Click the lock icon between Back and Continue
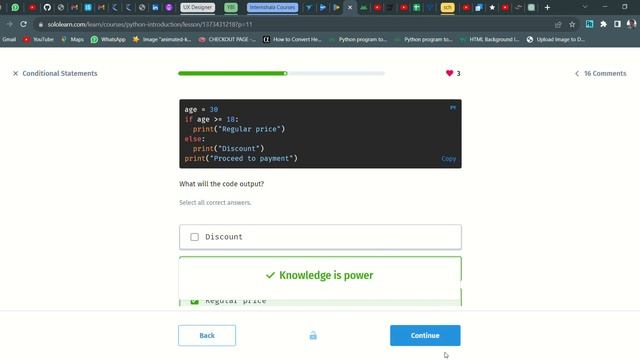 [313, 336]
